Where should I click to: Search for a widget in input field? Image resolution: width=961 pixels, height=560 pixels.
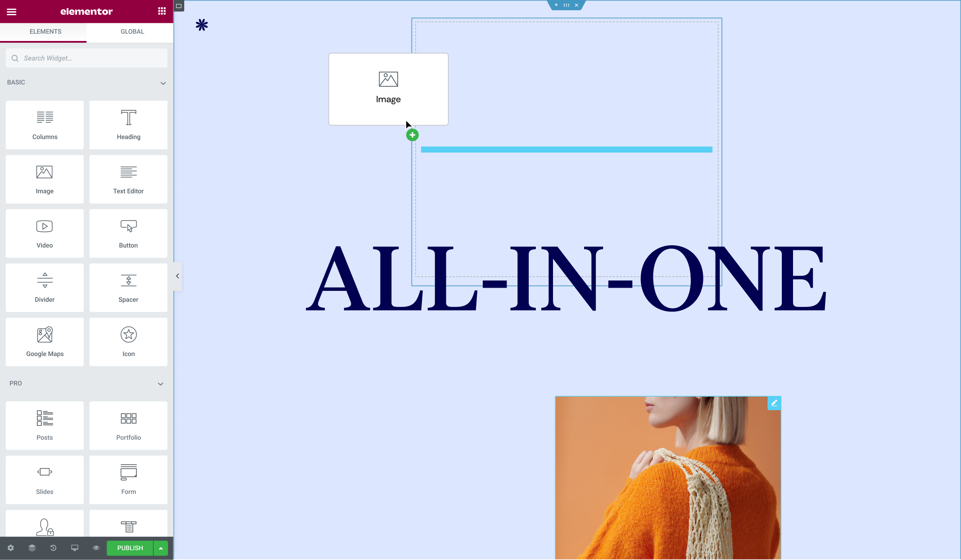pos(87,58)
